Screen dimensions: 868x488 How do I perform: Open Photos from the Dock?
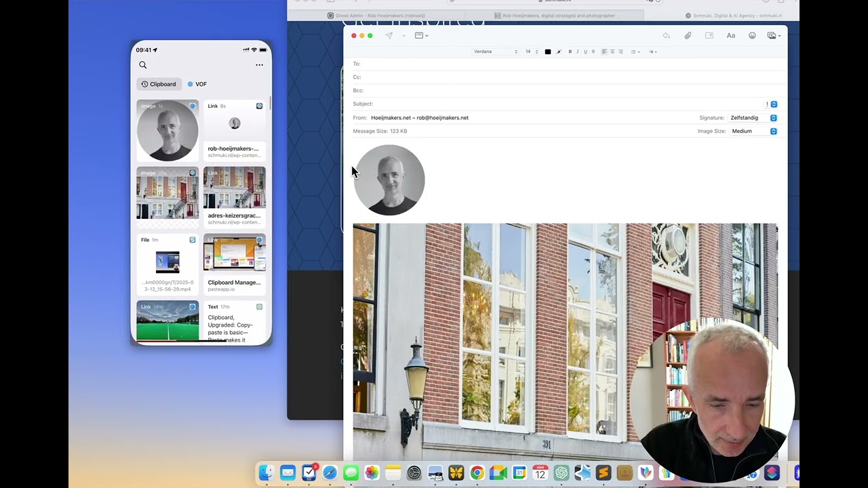pos(372,472)
